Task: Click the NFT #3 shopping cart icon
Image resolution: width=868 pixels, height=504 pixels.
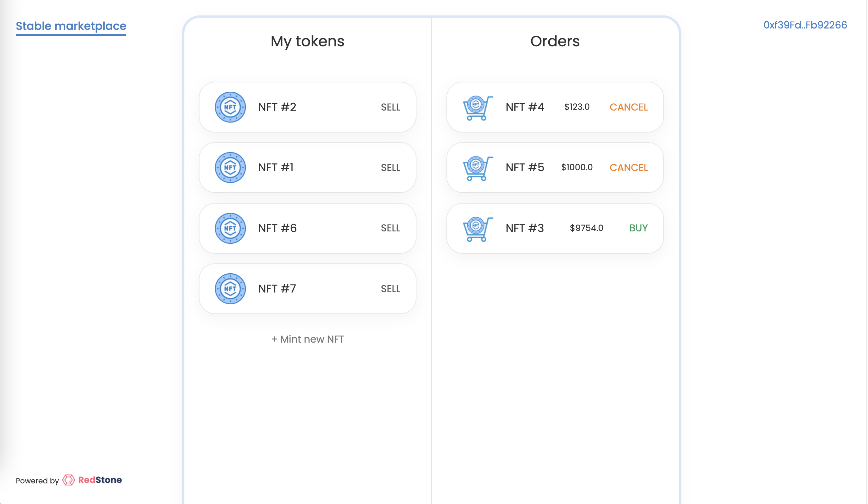Action: 477,227
